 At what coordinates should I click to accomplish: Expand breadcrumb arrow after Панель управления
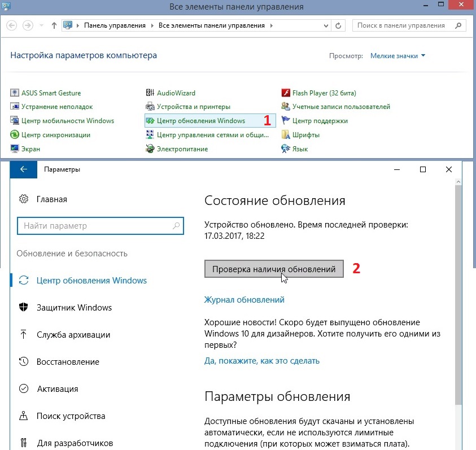click(152, 25)
